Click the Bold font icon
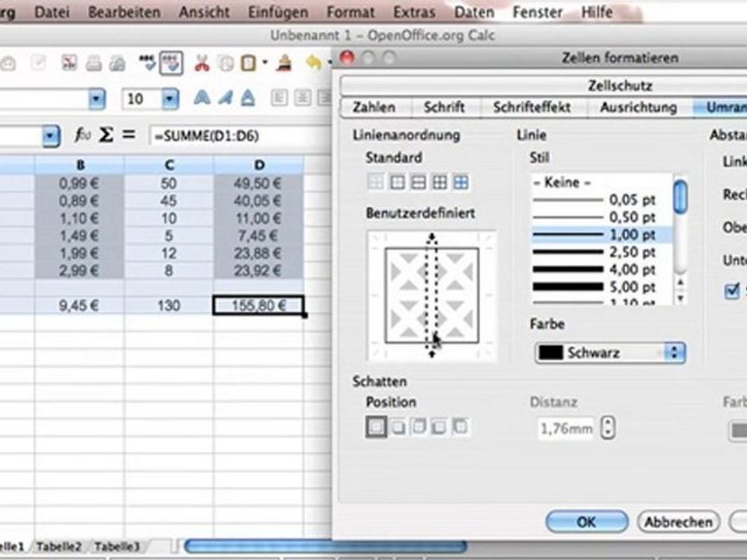Screen dimensions: 747x560 202,98
